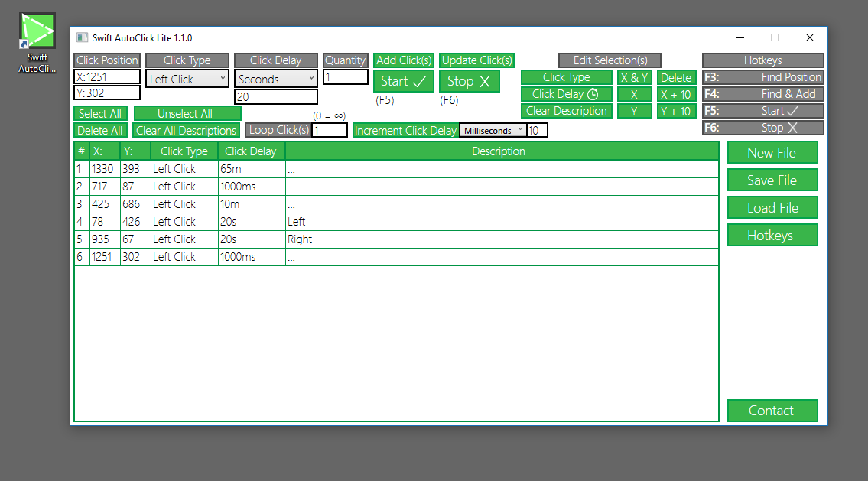Click the Select All button

(100, 113)
